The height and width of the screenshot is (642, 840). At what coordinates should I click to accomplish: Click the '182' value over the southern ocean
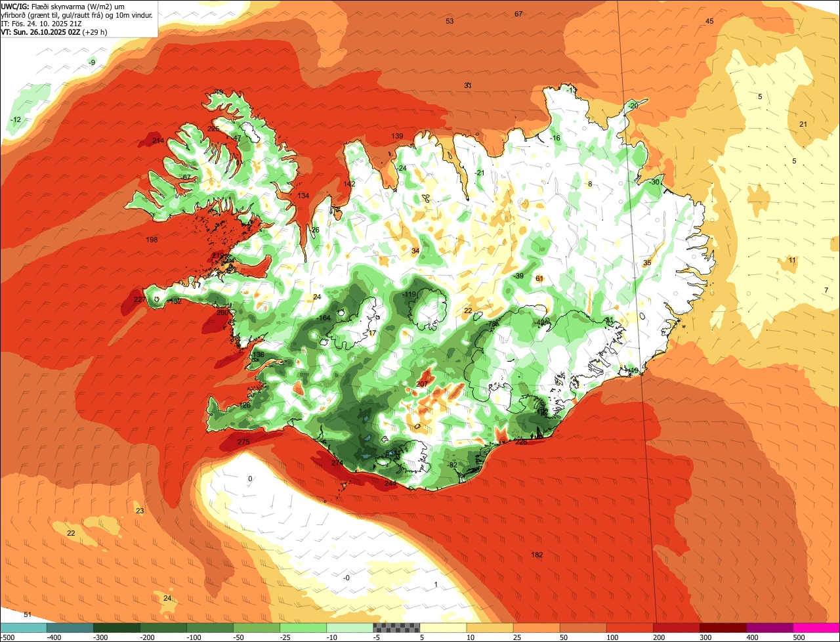coord(537,555)
